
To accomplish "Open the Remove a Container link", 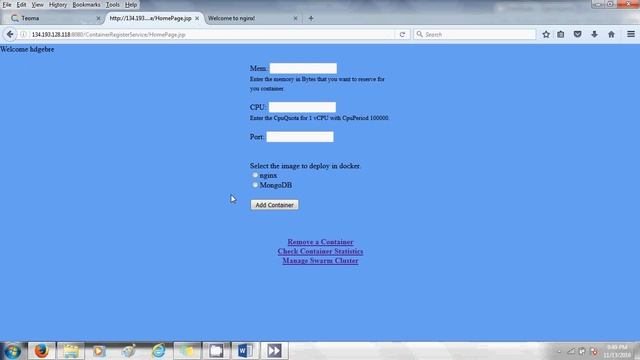I will pos(320,242).
